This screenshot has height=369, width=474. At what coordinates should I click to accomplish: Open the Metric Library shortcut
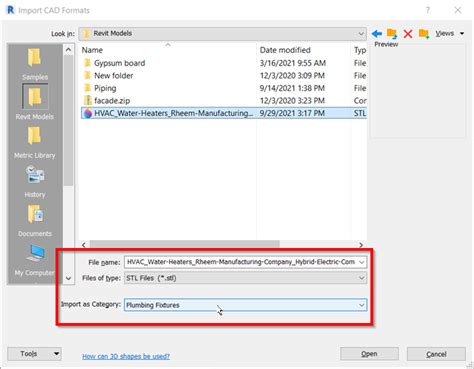pos(35,143)
